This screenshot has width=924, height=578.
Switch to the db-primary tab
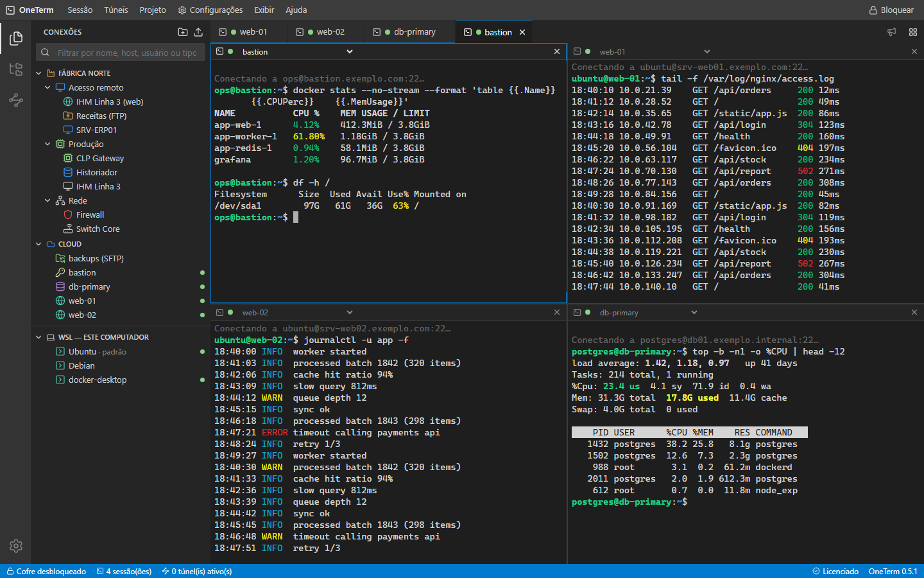point(409,32)
